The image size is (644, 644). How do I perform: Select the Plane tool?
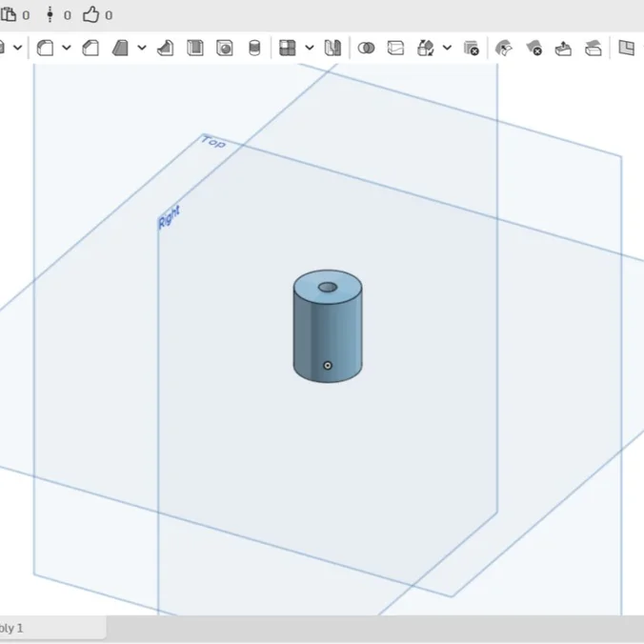tap(627, 48)
